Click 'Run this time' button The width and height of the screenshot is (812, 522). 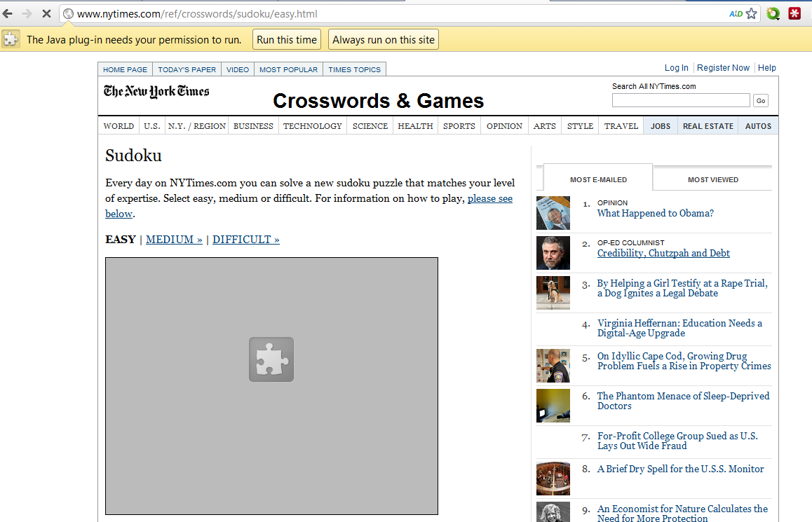(x=287, y=40)
